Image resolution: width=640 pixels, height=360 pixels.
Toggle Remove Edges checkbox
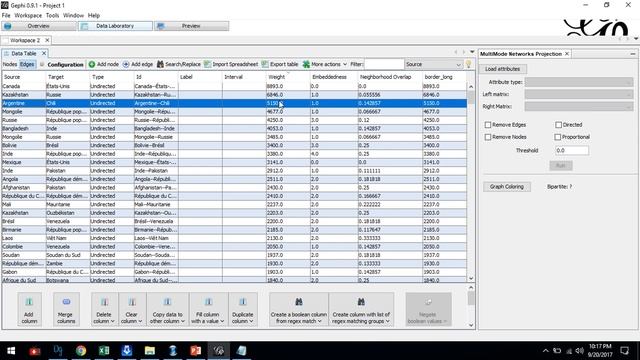[x=488, y=125]
